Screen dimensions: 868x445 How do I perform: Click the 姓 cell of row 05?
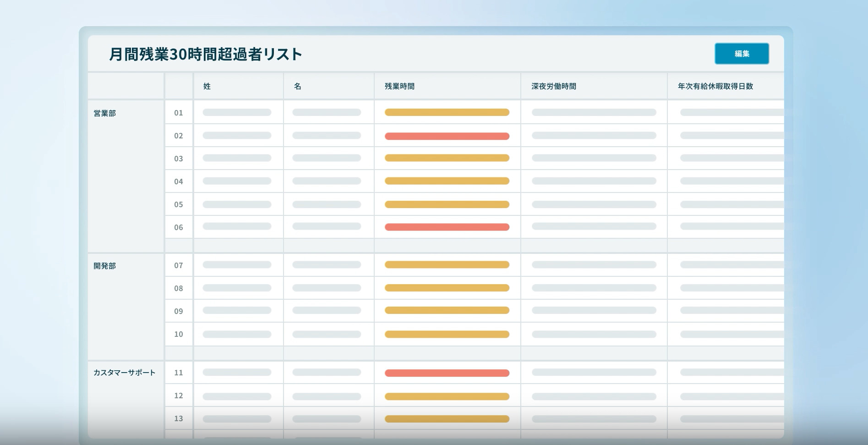[237, 204]
